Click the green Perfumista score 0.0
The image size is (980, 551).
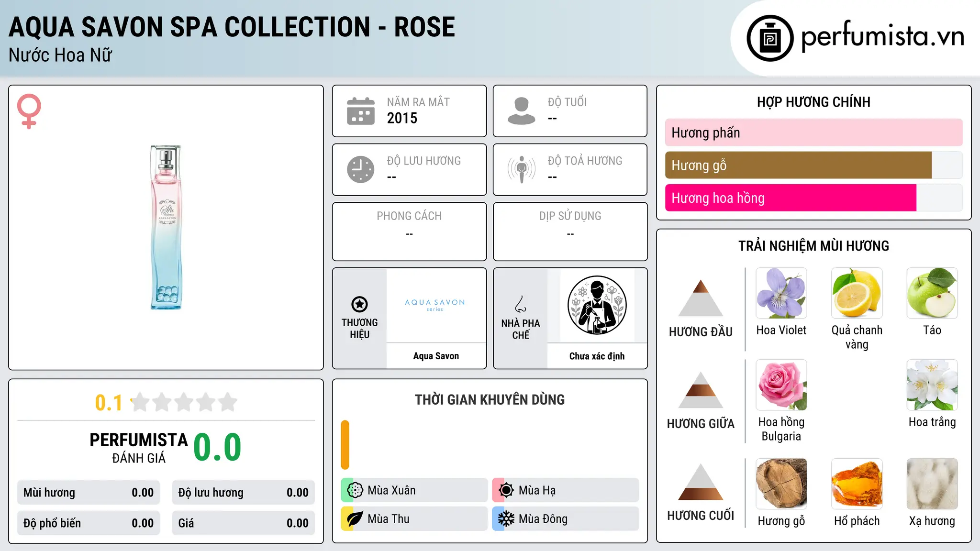point(217,447)
